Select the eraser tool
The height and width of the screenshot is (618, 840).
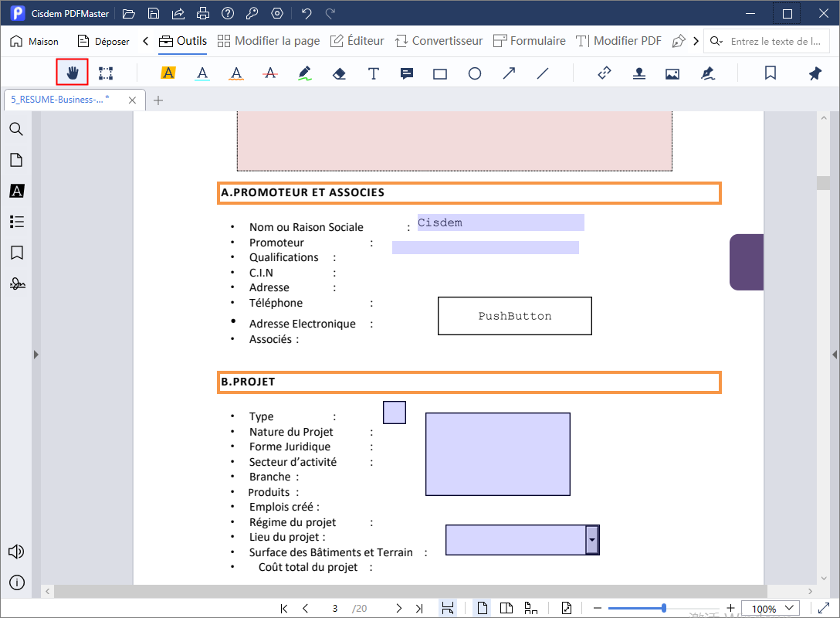[339, 73]
